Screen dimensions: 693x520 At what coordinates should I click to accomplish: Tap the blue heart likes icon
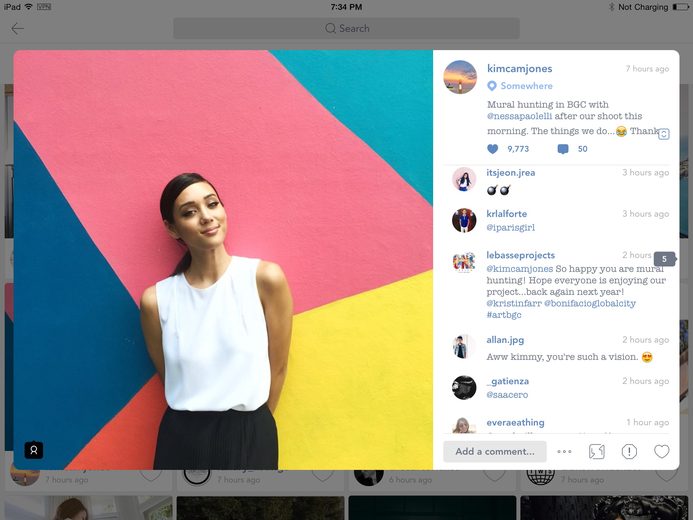coord(492,149)
